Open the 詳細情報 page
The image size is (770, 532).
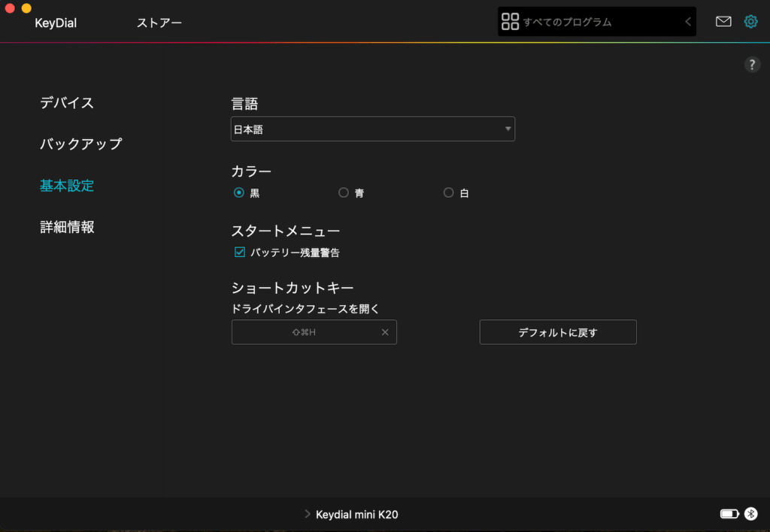pyautogui.click(x=67, y=227)
